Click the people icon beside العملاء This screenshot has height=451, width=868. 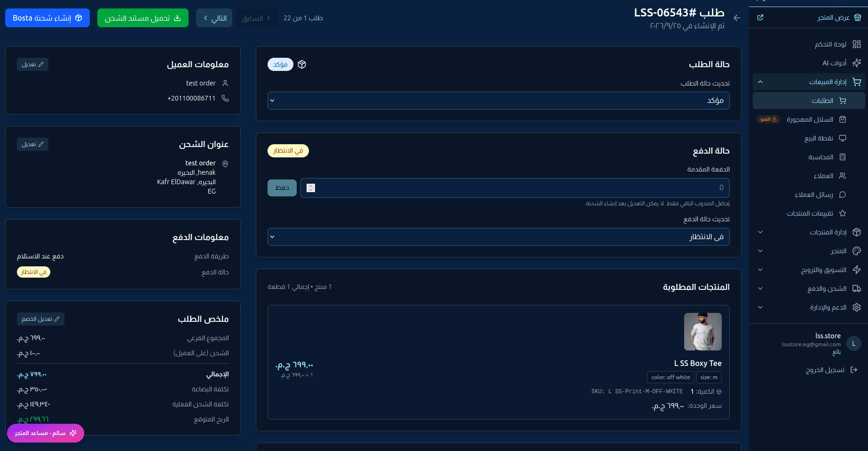(843, 176)
